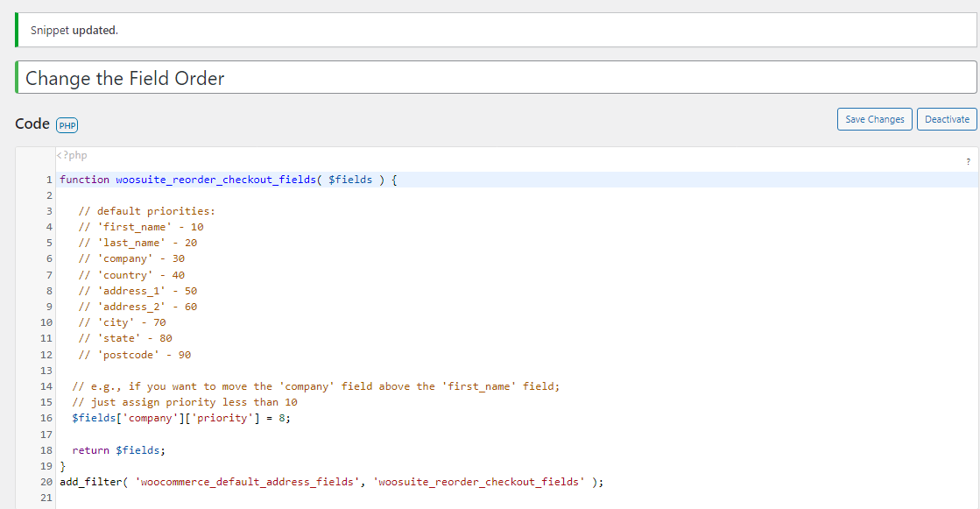Click the Save Changes button
Image resolution: width=980 pixels, height=509 pixels.
coord(874,119)
